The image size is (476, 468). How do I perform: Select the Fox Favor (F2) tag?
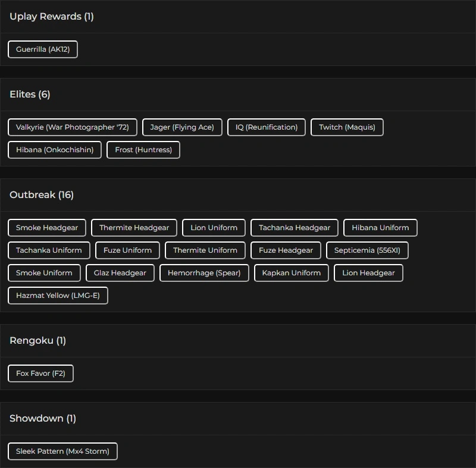coord(40,373)
